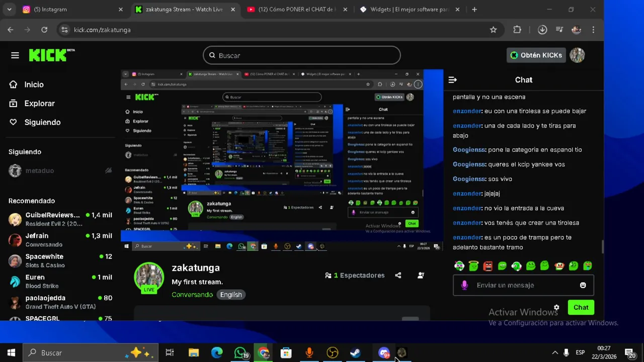This screenshot has width=644, height=362.
Task: Click the Conversando category link
Action: [x=192, y=295]
